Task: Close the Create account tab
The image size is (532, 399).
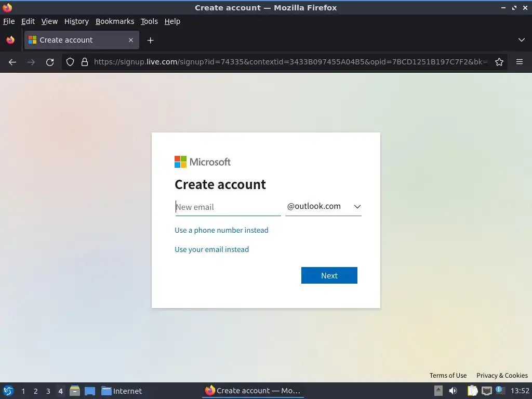Action: pyautogui.click(x=131, y=40)
